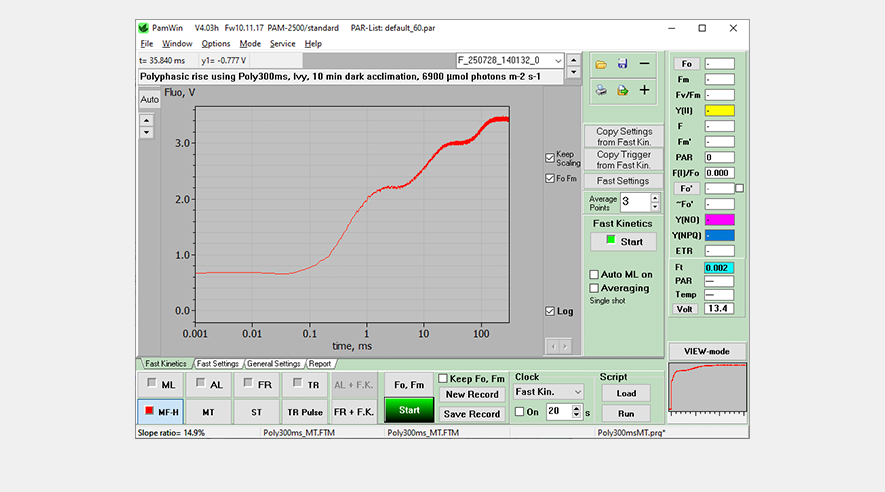Toggle the TR light button
The image size is (885, 492).
pyautogui.click(x=305, y=385)
